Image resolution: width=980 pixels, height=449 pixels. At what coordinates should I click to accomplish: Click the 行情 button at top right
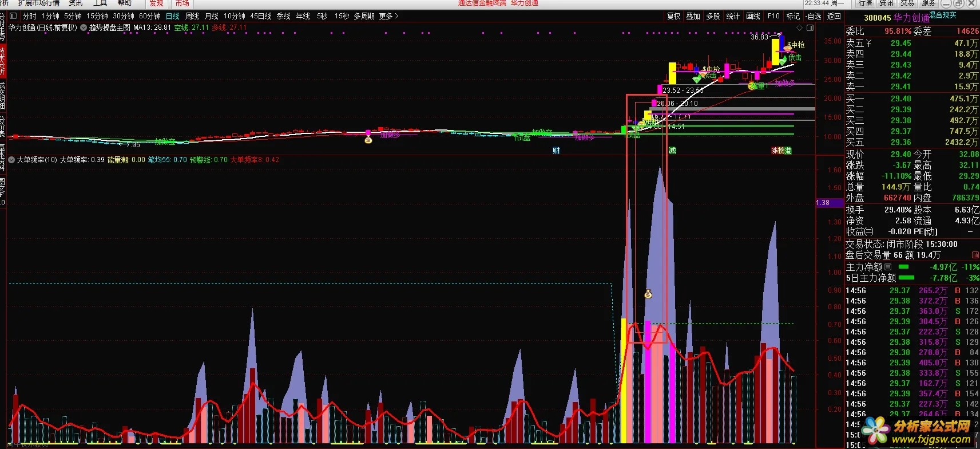point(865,3)
